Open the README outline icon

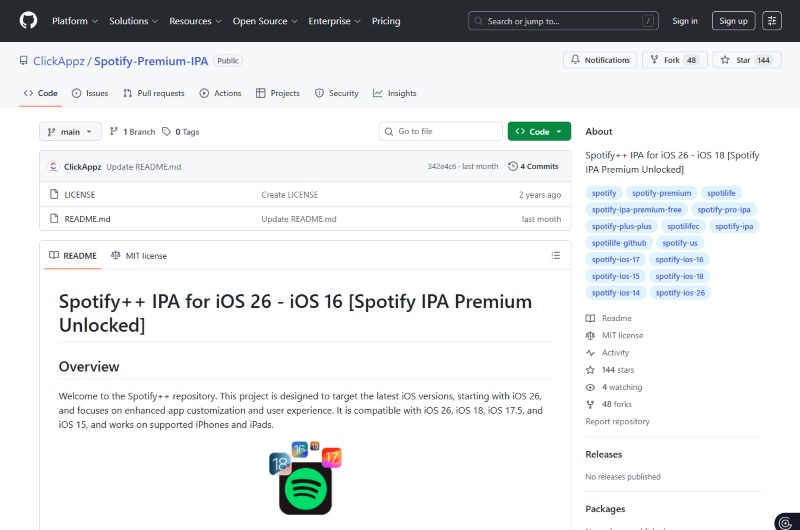click(556, 256)
